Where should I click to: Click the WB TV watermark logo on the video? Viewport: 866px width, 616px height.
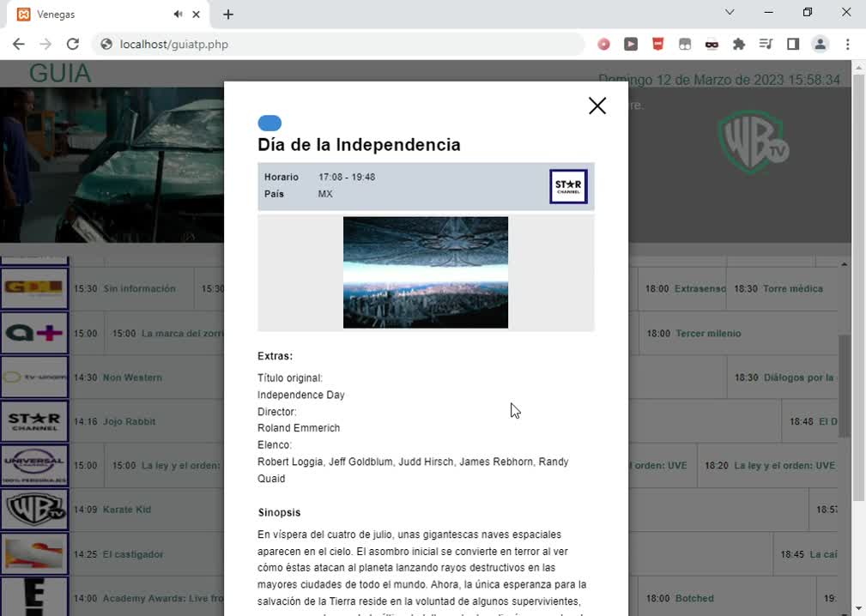point(754,141)
